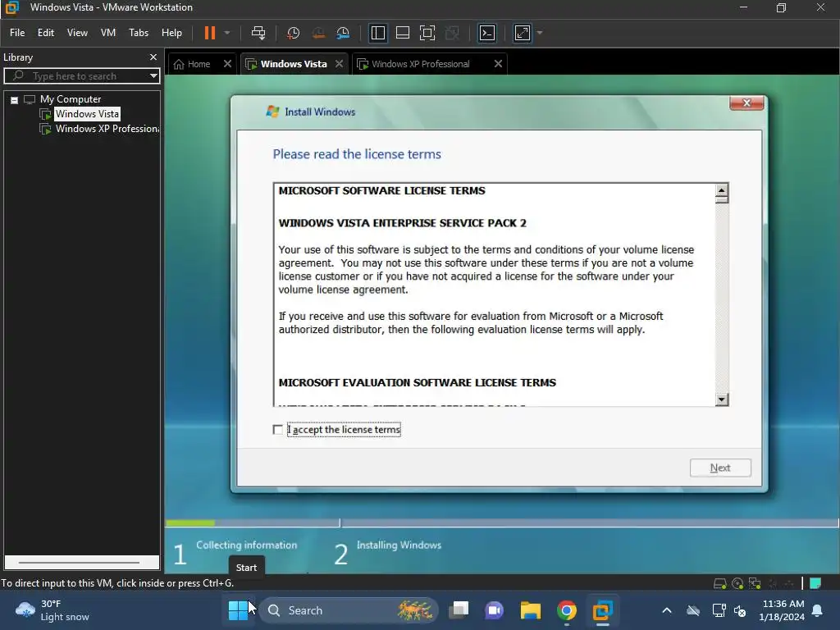Open File Explorer from the taskbar
Screen dimensions: 840x630
(x=531, y=610)
